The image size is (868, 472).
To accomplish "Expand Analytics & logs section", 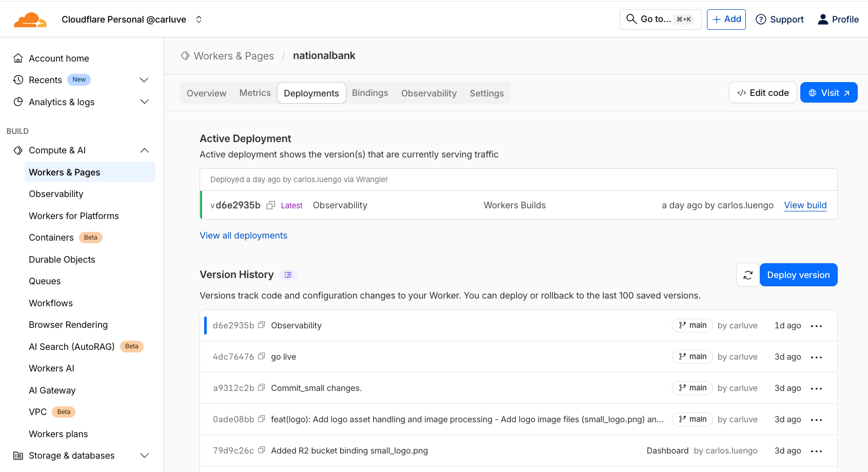I will [x=144, y=102].
